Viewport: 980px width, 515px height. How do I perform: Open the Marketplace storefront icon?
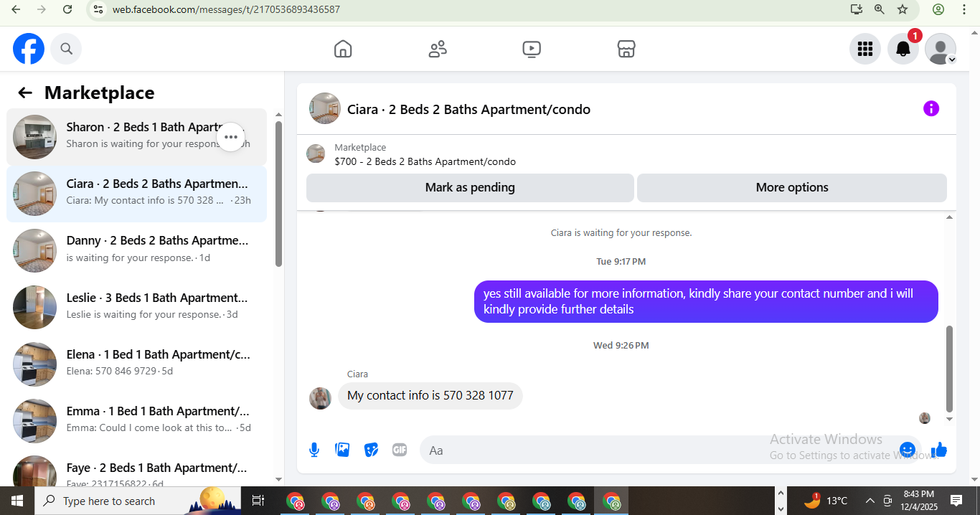626,49
